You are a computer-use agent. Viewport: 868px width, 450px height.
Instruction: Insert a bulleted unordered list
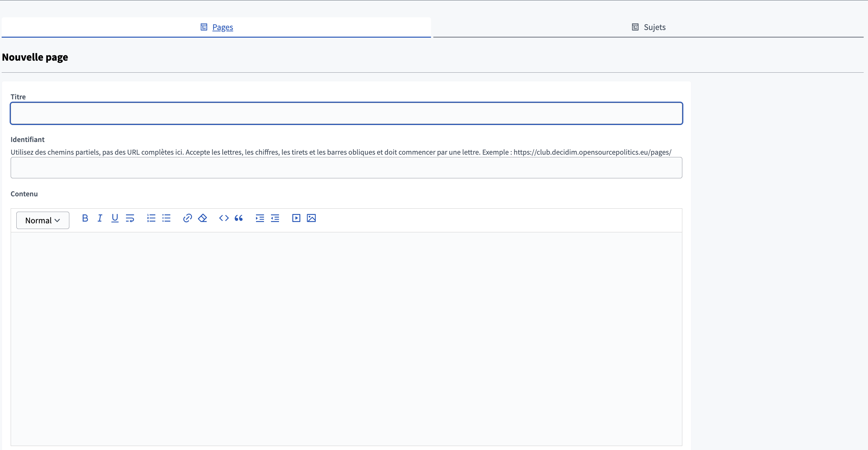166,218
